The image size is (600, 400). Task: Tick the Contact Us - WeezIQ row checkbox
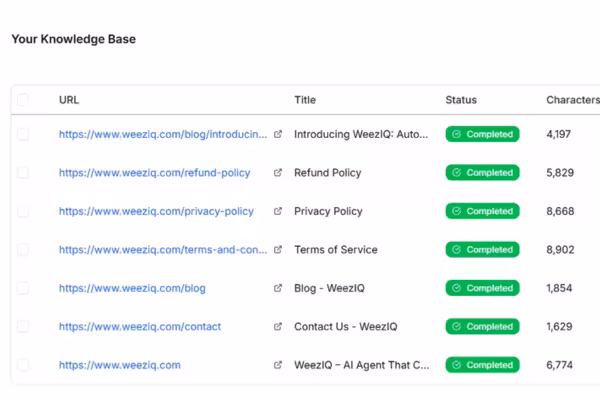click(23, 327)
